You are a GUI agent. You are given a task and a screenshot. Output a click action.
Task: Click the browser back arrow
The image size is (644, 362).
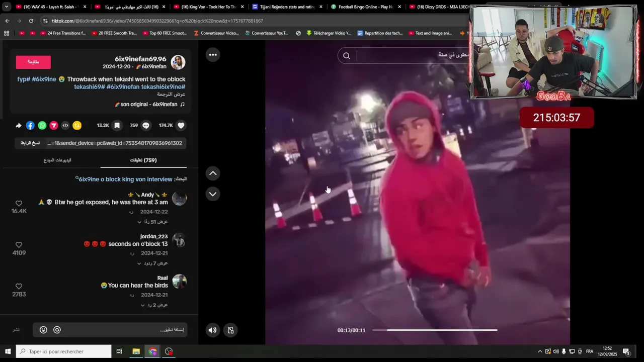click(7, 21)
